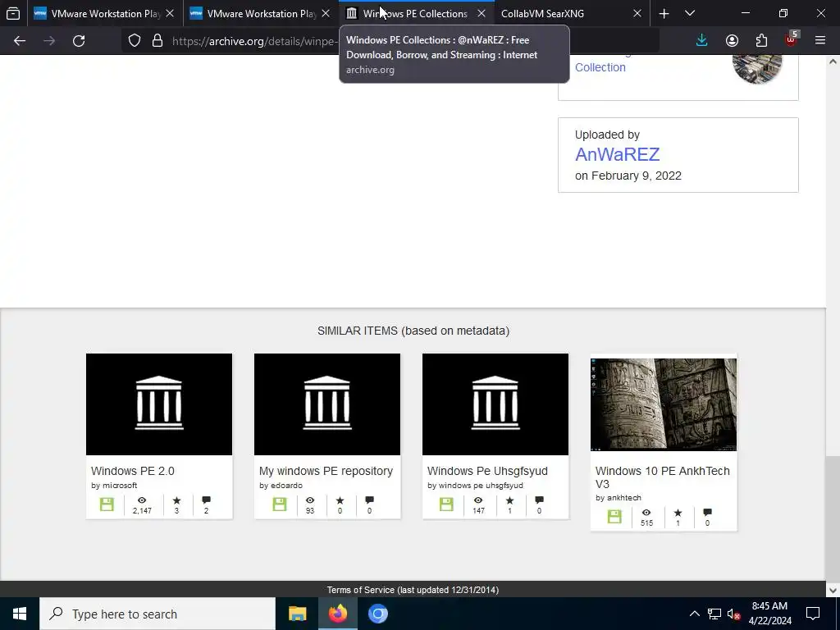Open the Windows Pe Uhsgfsyud thumbnail
This screenshot has width=840, height=630.
[495, 404]
